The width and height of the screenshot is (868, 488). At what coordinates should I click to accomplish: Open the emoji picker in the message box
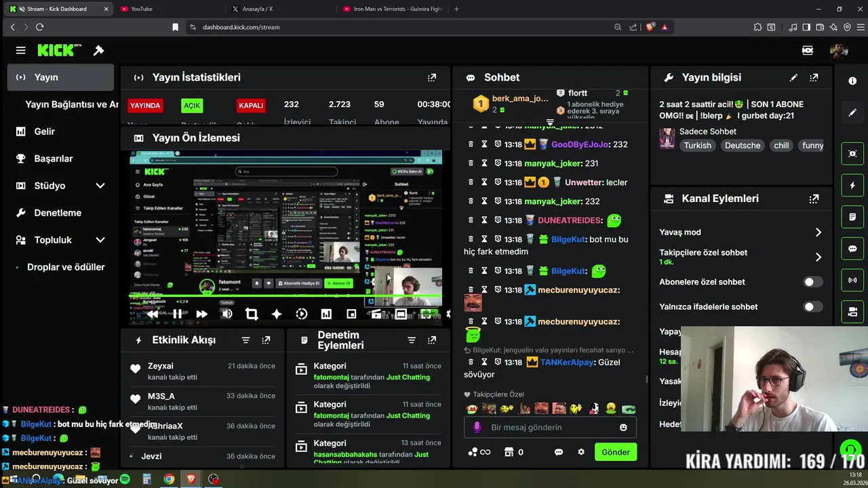click(x=623, y=428)
